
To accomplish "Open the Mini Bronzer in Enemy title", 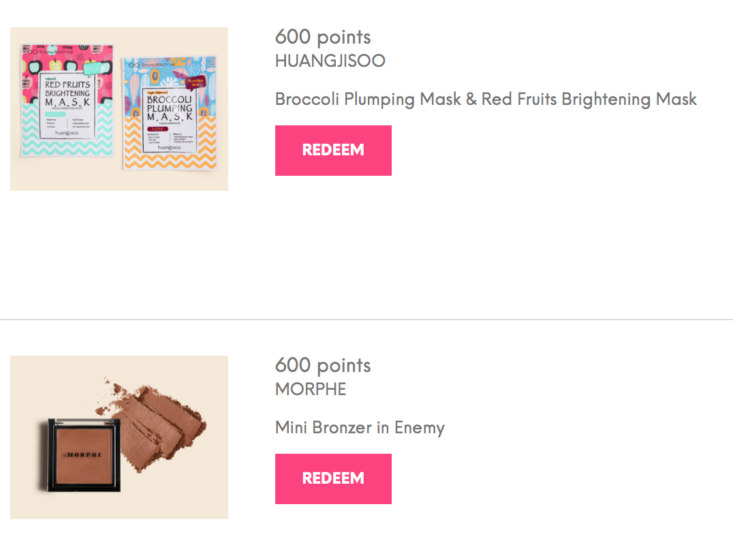I will [360, 428].
